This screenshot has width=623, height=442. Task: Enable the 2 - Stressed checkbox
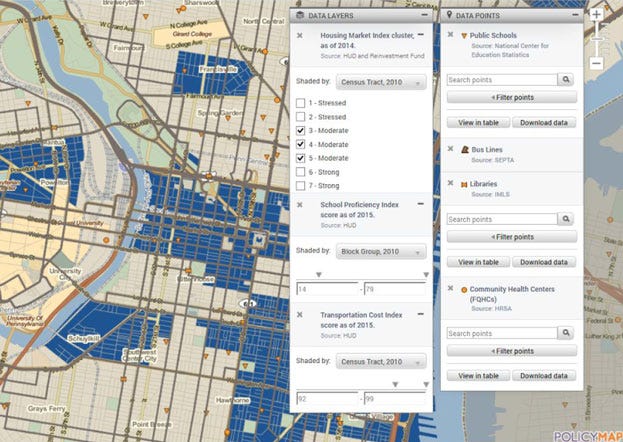300,117
